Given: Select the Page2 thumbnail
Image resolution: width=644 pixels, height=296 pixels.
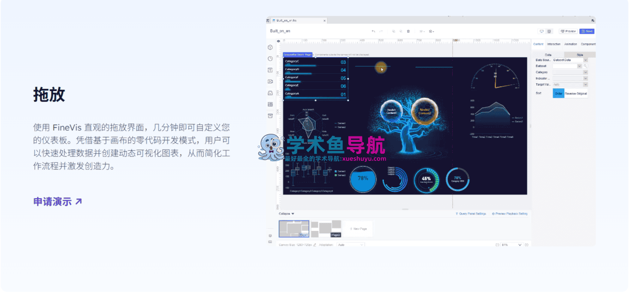Looking at the screenshot, I should pyautogui.click(x=326, y=229).
